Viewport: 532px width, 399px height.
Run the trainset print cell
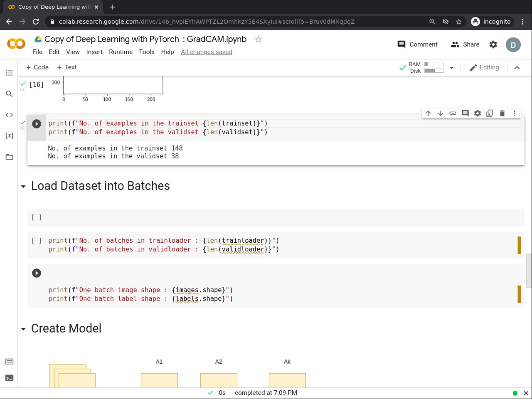(37, 124)
